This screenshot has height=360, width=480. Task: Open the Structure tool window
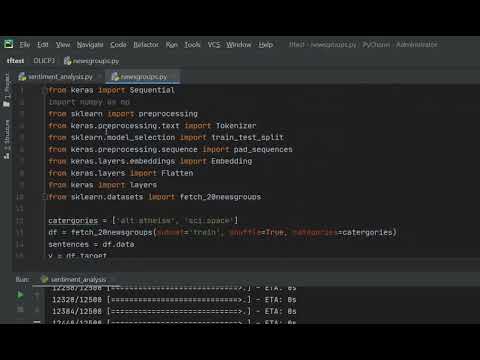click(x=7, y=139)
